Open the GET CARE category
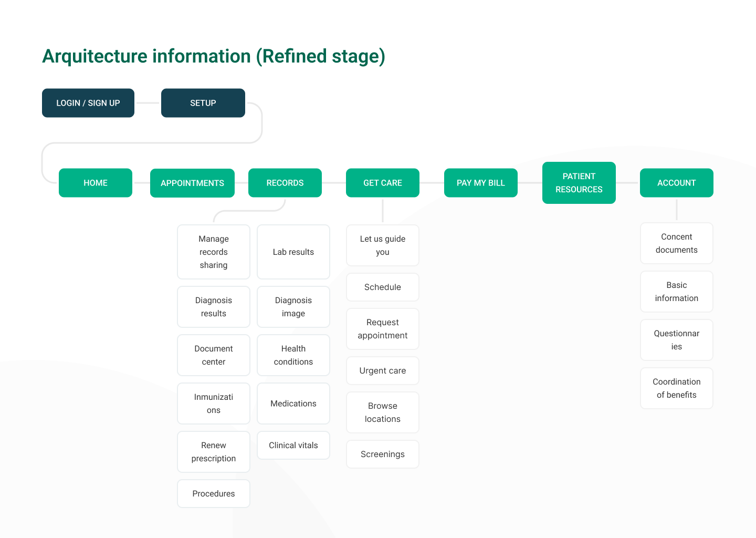 (x=383, y=183)
